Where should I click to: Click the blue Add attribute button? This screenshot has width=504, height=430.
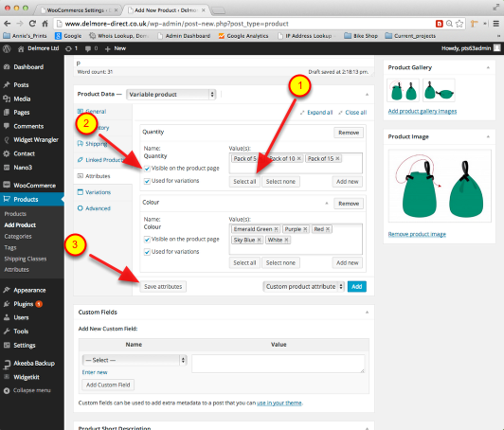(x=357, y=286)
